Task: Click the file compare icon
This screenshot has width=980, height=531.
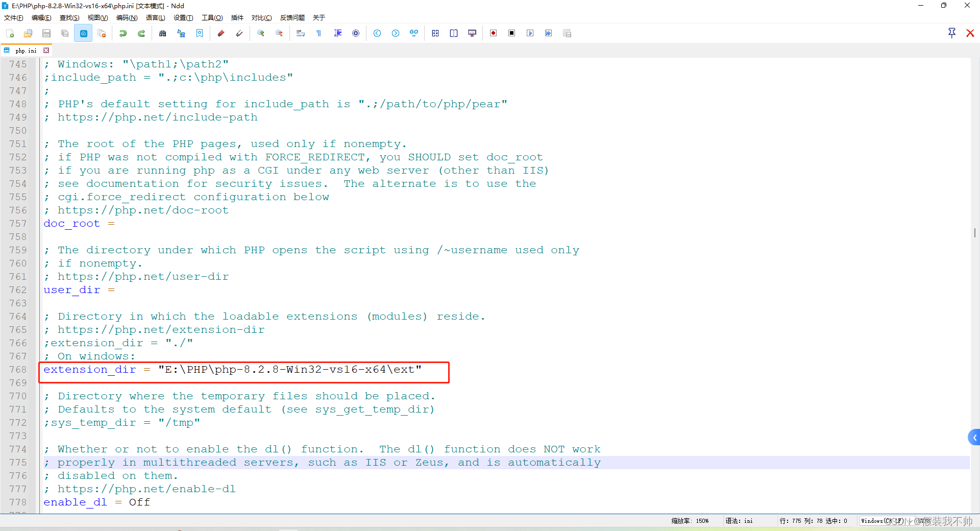Action: (x=435, y=33)
